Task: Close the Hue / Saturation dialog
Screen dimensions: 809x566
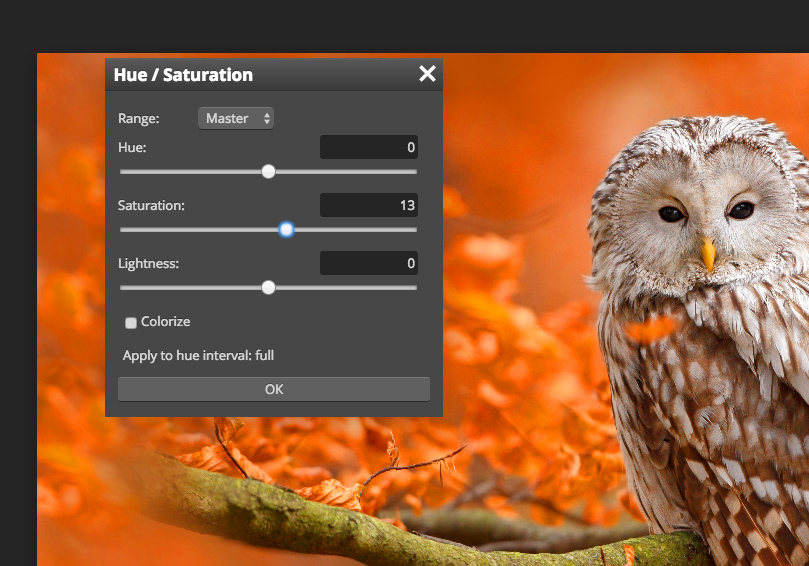Action: (427, 74)
